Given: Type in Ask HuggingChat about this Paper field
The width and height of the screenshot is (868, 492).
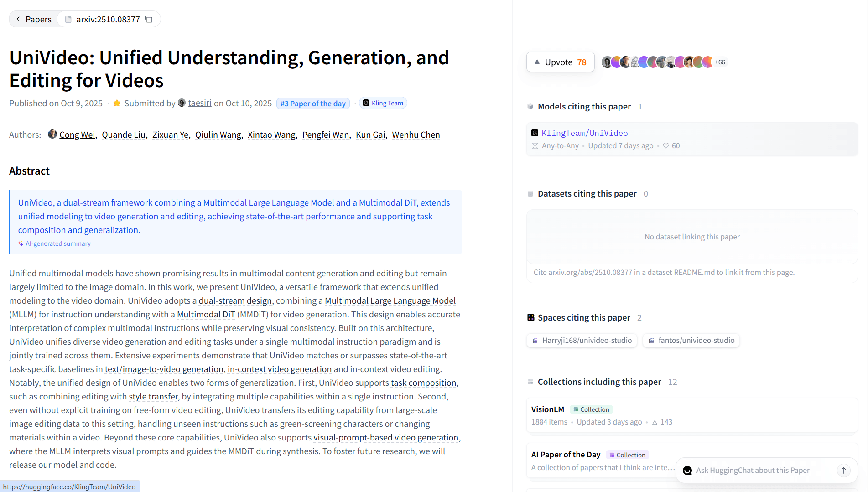Looking at the screenshot, I should click(x=762, y=470).
